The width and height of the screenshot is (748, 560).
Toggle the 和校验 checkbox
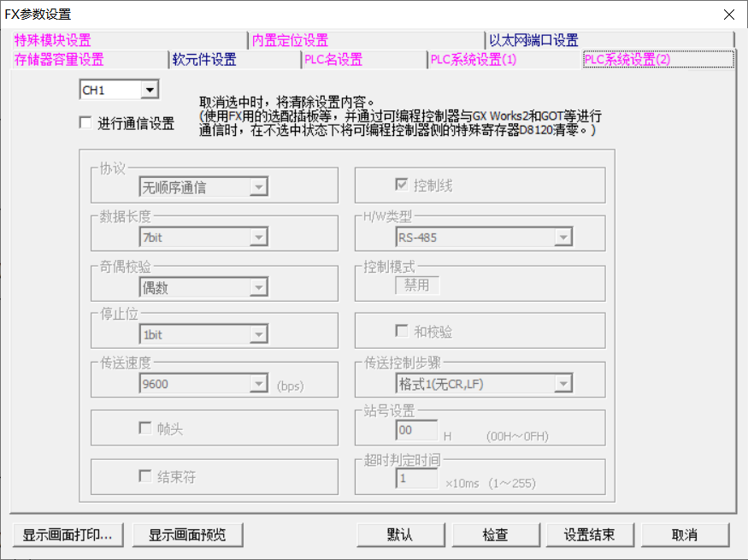click(x=401, y=331)
